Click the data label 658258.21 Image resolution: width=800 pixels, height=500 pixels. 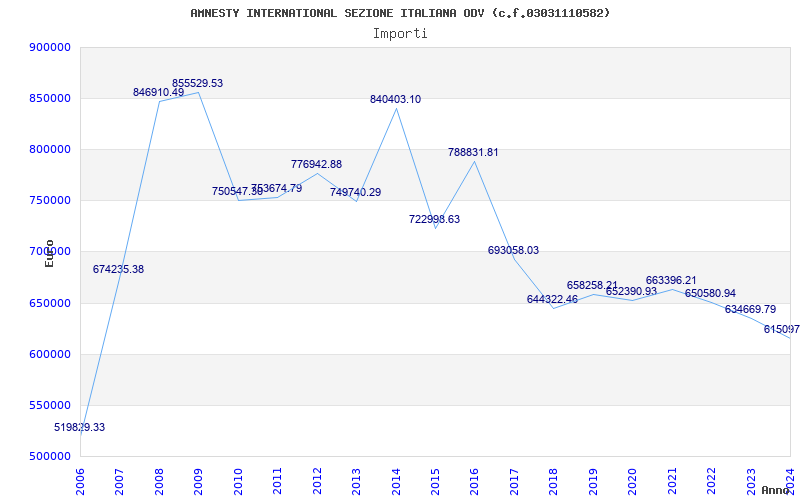click(592, 285)
